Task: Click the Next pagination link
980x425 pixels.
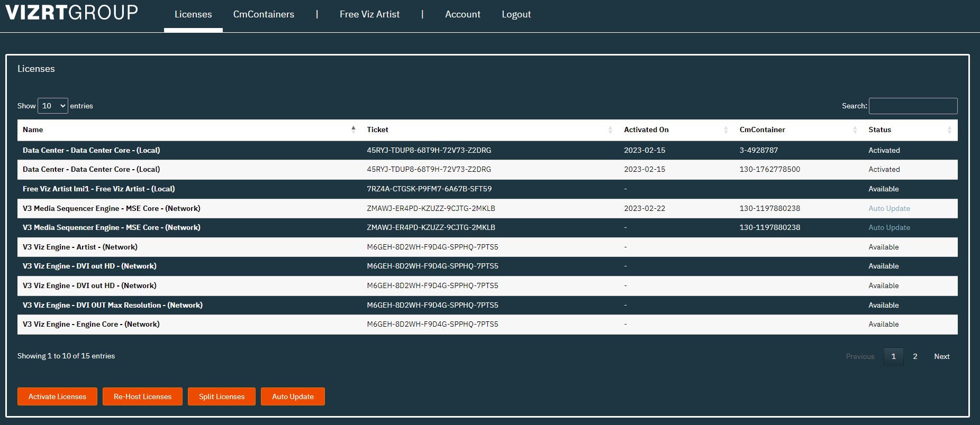Action: (x=941, y=356)
